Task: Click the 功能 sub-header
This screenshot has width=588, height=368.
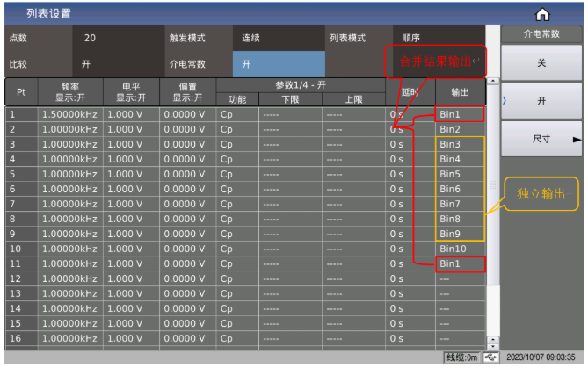Action: click(x=237, y=99)
